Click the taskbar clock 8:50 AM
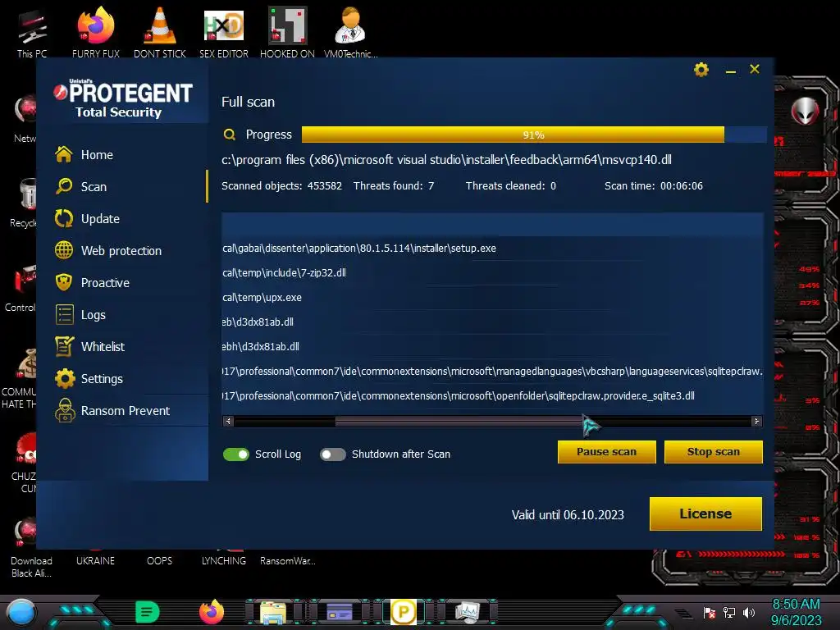This screenshot has height=630, width=840. pos(796,605)
